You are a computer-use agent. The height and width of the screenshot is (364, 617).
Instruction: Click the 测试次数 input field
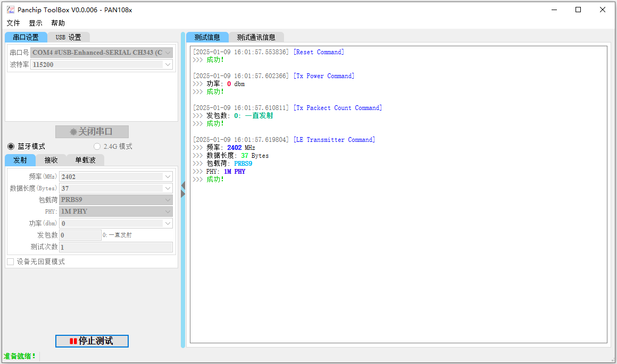[x=116, y=247]
